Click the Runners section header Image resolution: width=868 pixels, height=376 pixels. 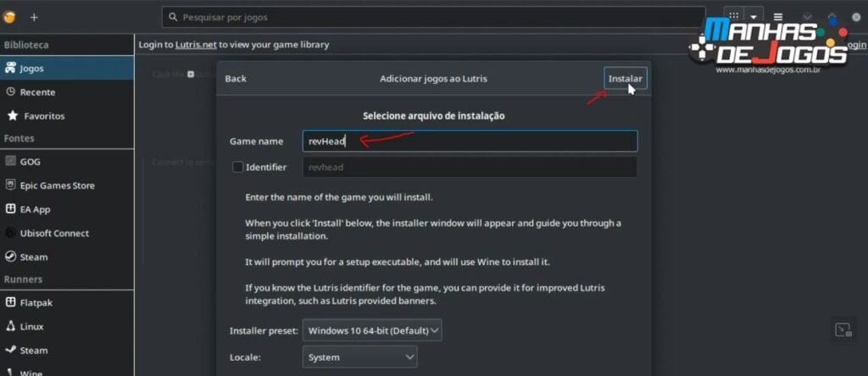pos(23,279)
